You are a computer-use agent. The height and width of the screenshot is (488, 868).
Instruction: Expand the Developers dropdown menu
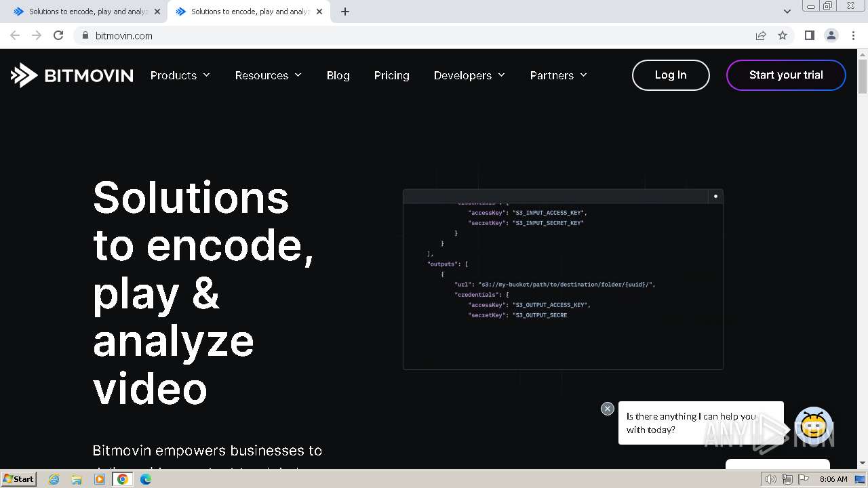(470, 75)
